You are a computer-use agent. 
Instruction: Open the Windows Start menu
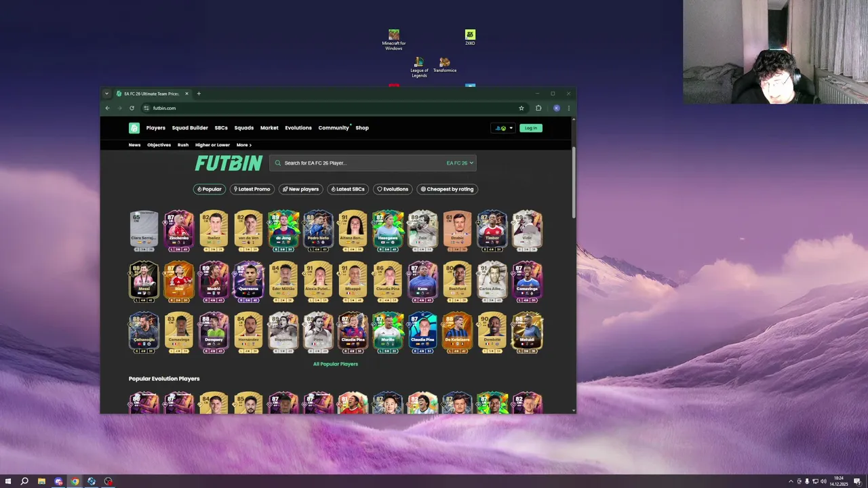tap(8, 481)
